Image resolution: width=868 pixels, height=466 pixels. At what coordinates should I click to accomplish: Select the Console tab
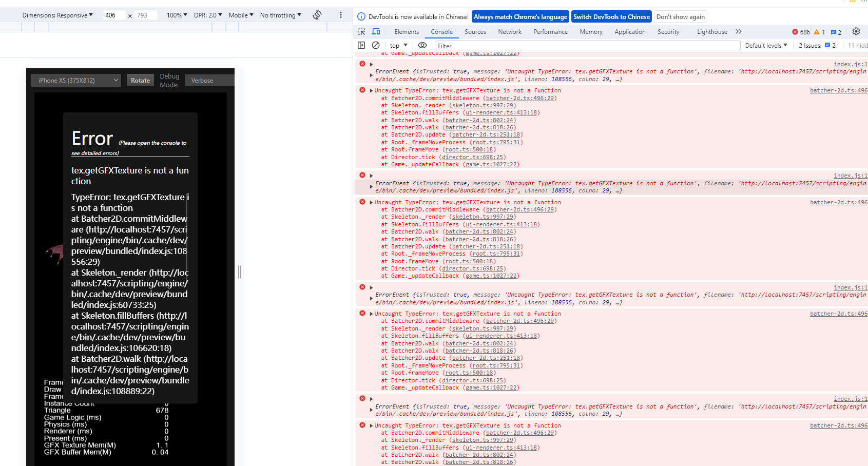tap(442, 32)
